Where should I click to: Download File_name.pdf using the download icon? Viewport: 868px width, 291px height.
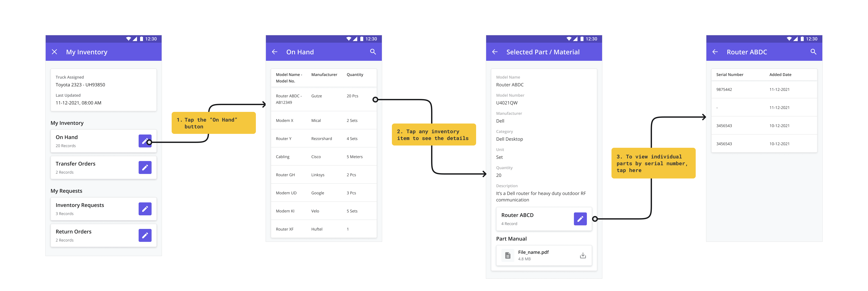coord(583,256)
